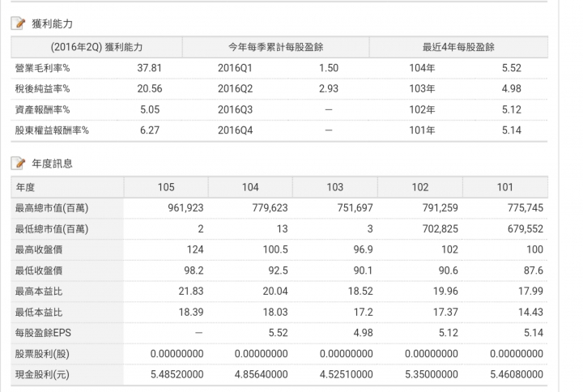This screenshot has width=583, height=392.
Task: Select the 最高收盤價 row label
Action: point(39,249)
